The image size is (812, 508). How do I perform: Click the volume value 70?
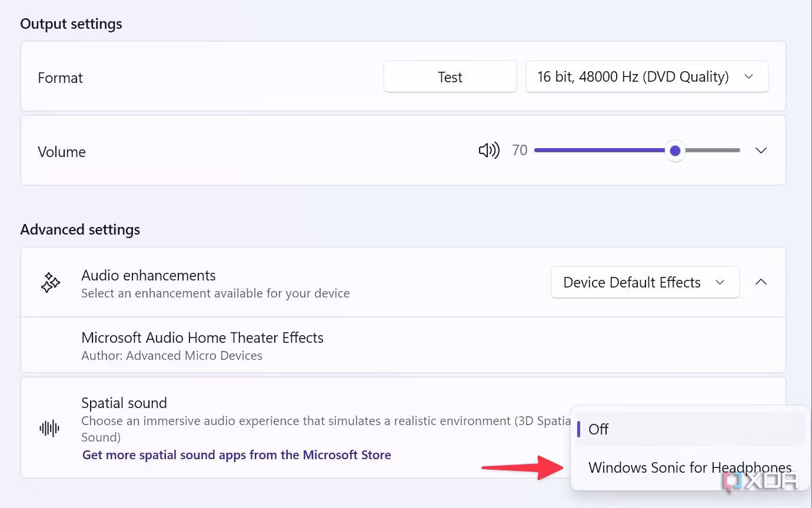pos(520,151)
